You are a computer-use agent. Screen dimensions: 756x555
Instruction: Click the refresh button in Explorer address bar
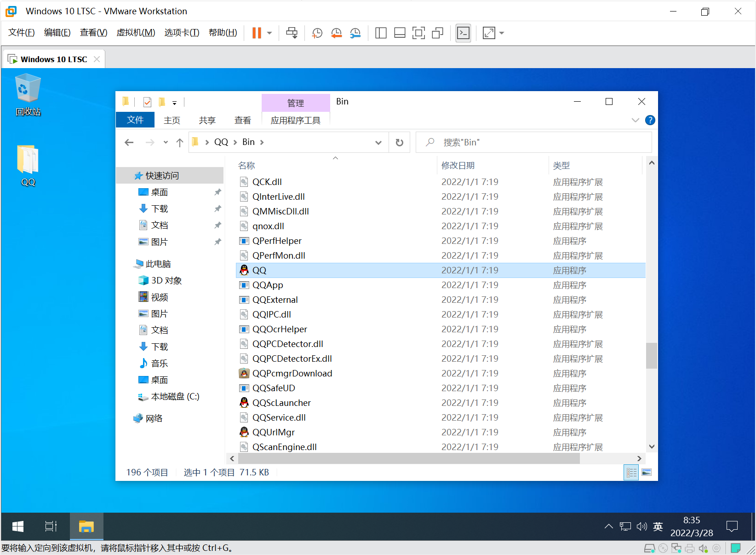(399, 142)
